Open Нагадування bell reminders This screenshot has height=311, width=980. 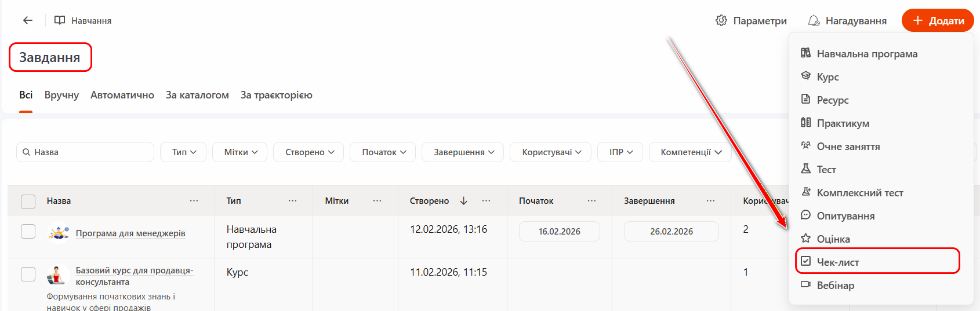click(x=814, y=21)
